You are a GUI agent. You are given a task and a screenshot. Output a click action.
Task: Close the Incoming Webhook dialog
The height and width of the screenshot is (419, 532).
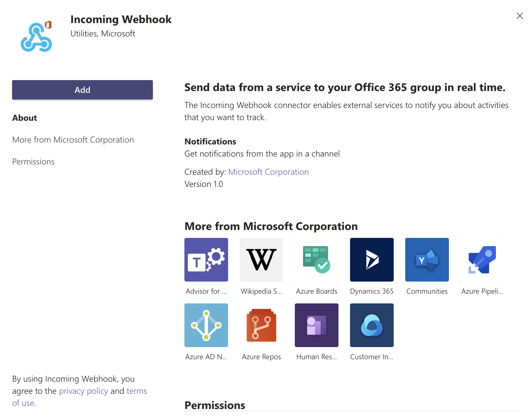tap(520, 16)
